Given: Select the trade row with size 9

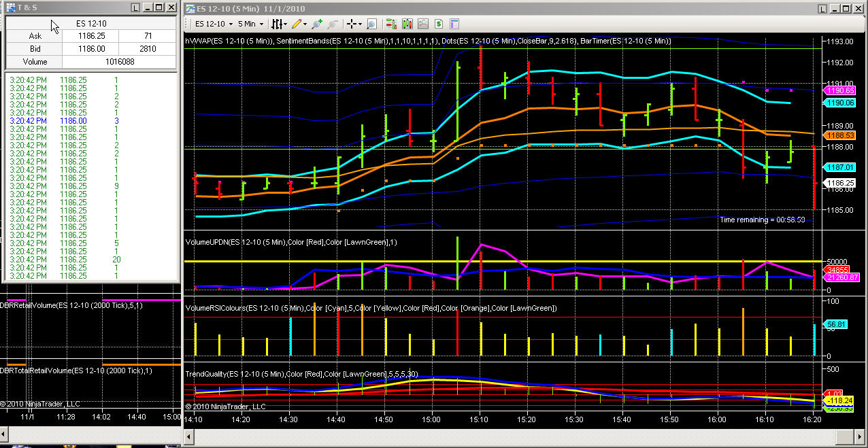Looking at the screenshot, I should click(x=91, y=186).
